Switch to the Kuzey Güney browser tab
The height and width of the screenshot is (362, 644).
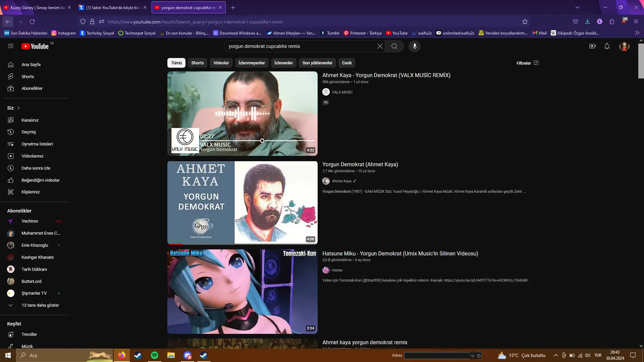(x=38, y=7)
